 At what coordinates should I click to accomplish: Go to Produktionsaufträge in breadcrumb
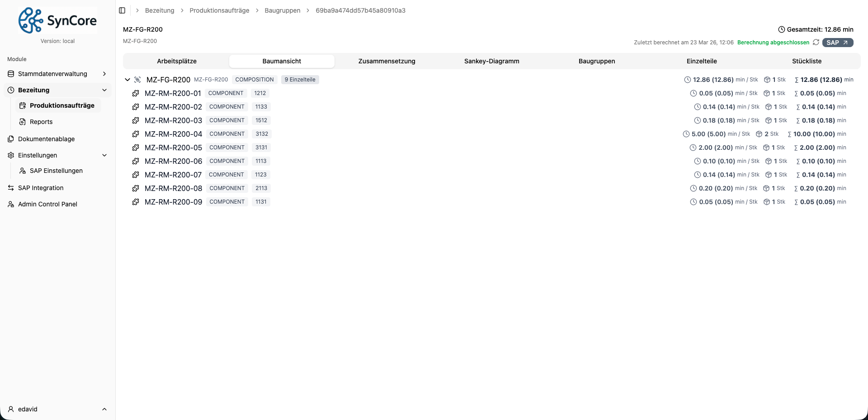219,10
